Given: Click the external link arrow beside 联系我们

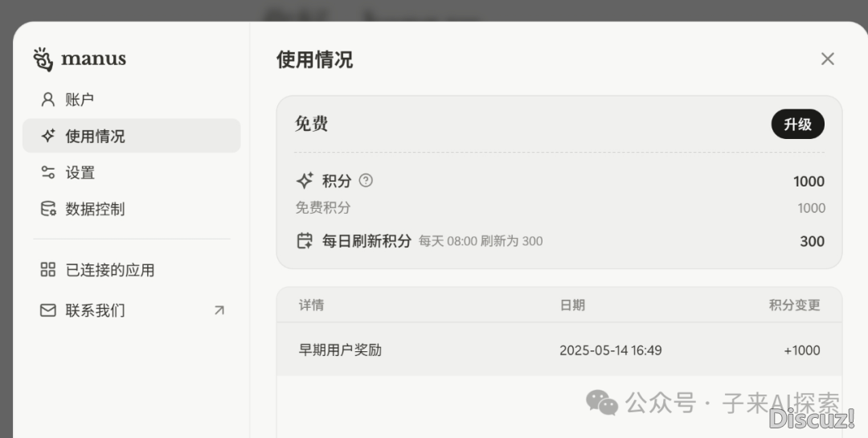Looking at the screenshot, I should 219,310.
